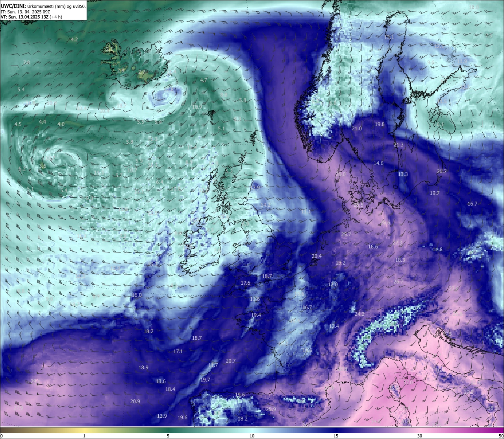Viewport: 504px width, 439px height.
Task: Click the 20.9 value label
Action: click(135, 401)
